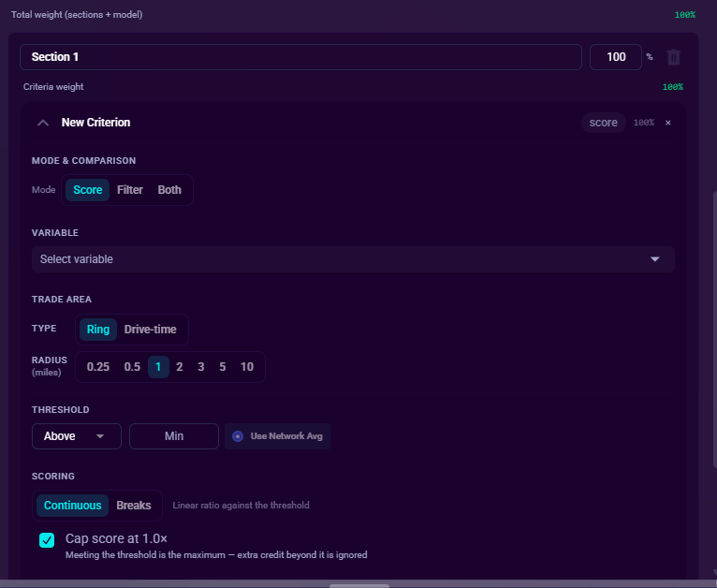Viewport: 717px width, 588px height.
Task: Toggle Use Network Avg button
Action: point(277,436)
